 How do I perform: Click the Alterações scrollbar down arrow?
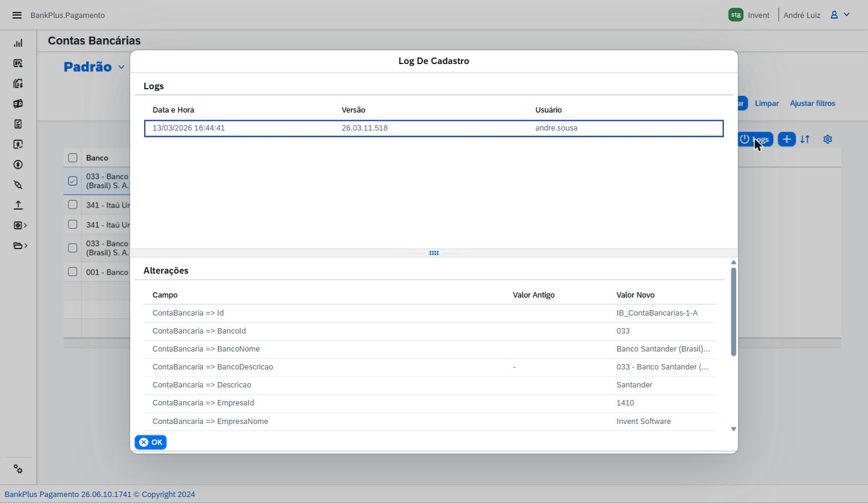coord(733,429)
